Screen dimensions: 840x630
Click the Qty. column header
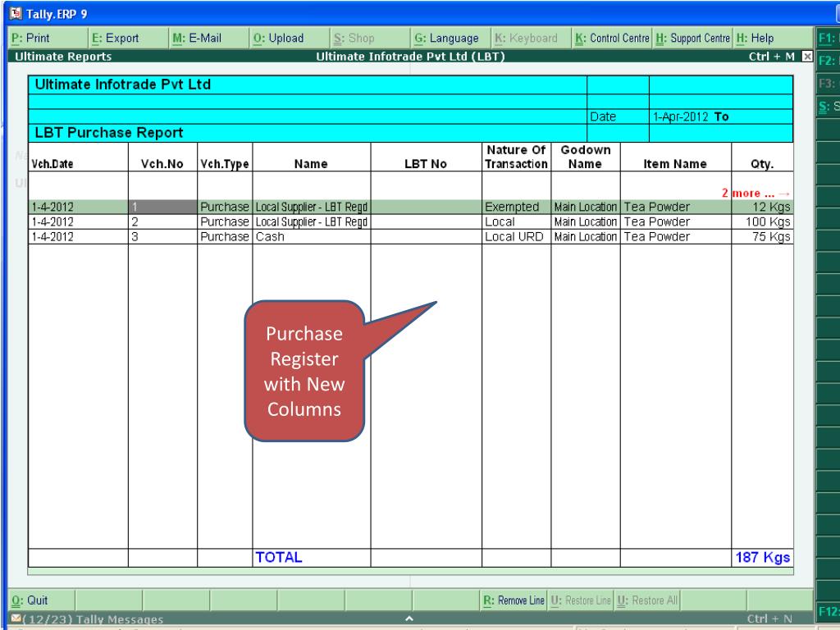pyautogui.click(x=762, y=164)
